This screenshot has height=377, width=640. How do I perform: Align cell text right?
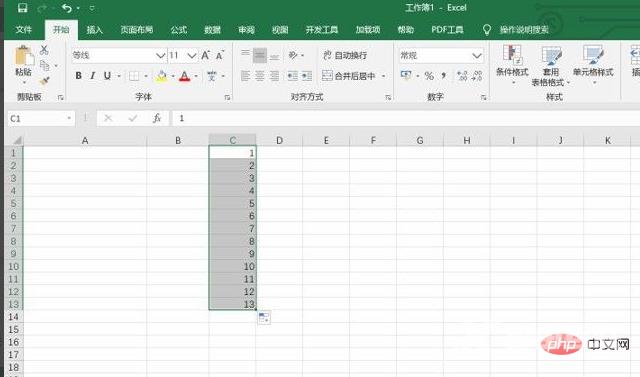274,76
